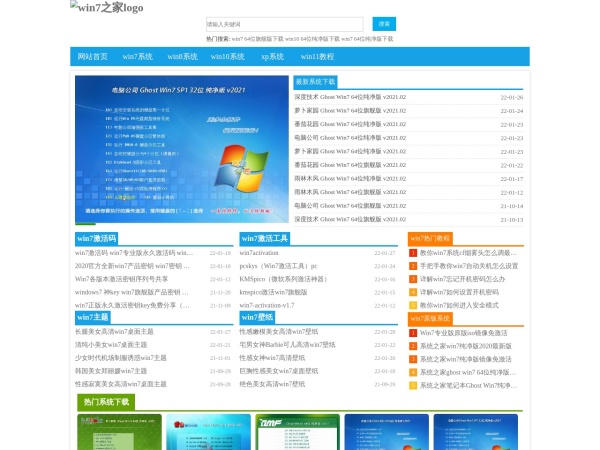
Task: Open the win7激活码 section header
Action: (x=96, y=238)
